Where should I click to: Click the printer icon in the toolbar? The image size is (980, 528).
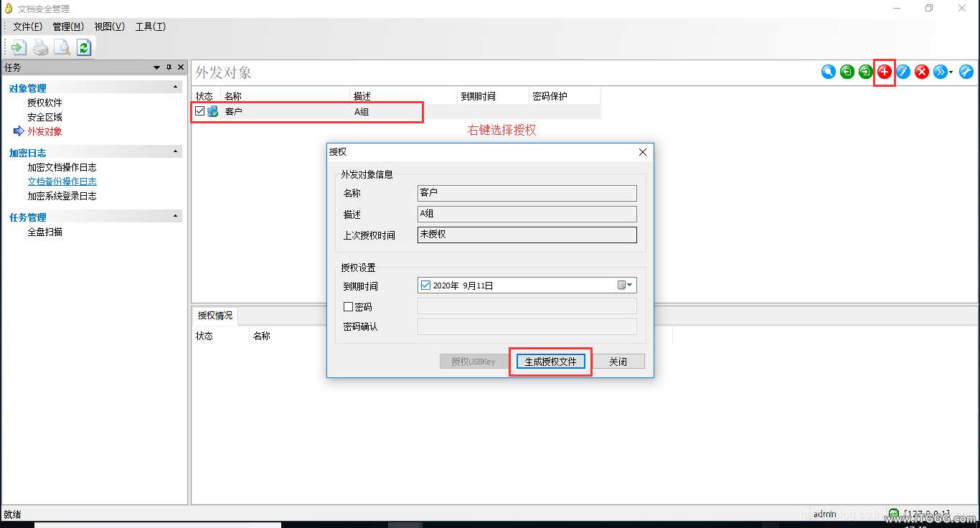pyautogui.click(x=41, y=47)
